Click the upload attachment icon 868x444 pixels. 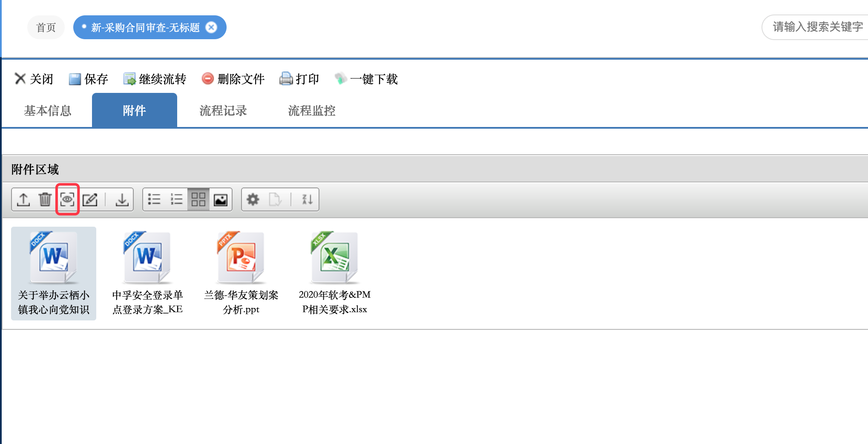23,199
